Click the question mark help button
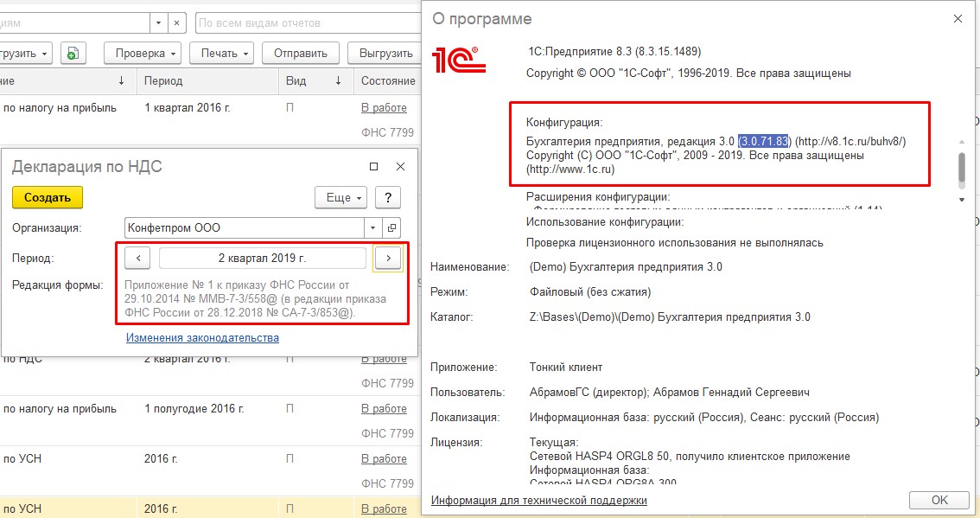The height and width of the screenshot is (518, 980). pos(387,198)
